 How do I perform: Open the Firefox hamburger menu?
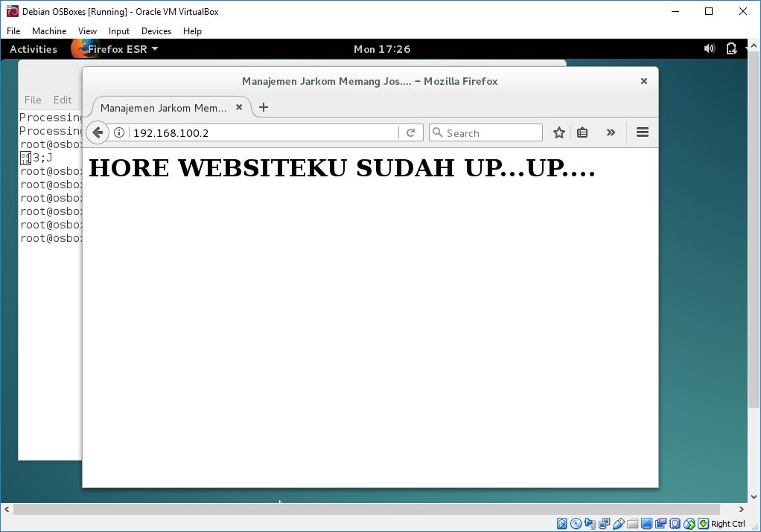pyautogui.click(x=642, y=132)
